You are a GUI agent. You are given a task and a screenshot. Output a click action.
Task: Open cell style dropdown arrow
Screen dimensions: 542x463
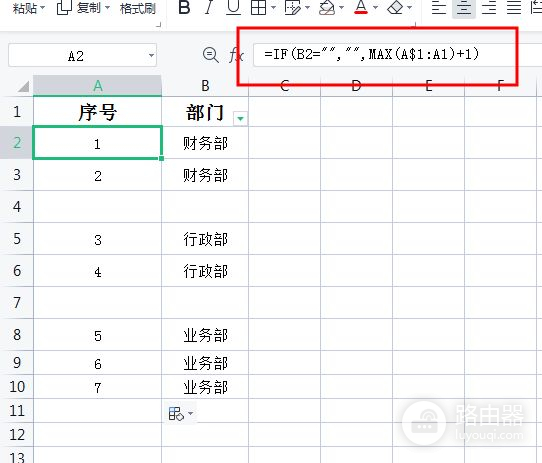coord(307,8)
